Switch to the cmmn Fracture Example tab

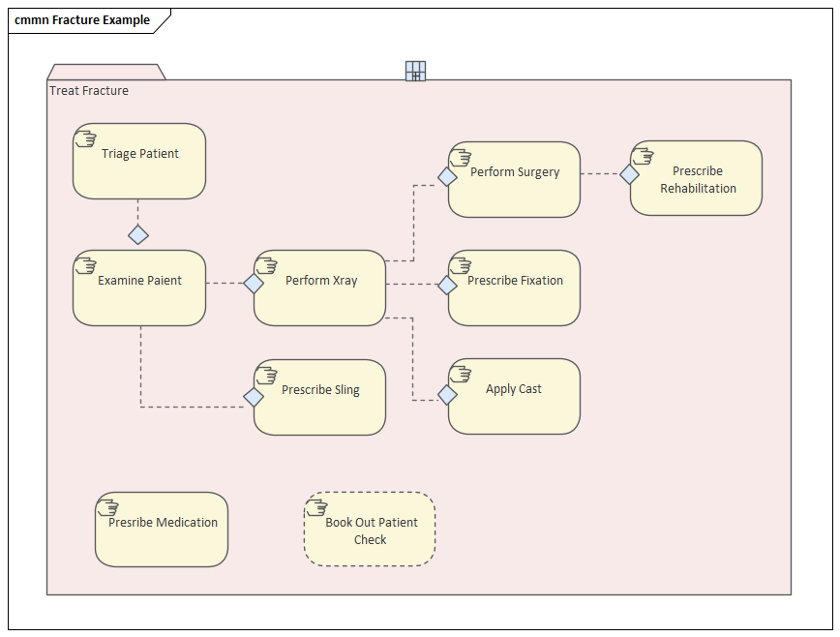point(82,19)
